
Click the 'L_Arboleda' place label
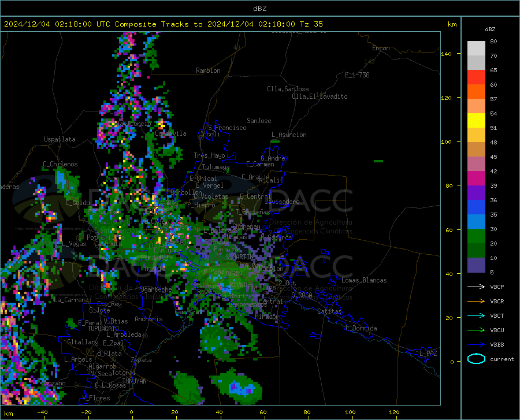124,335
